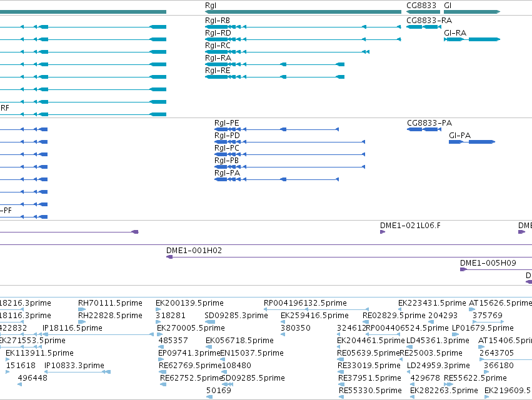Click the Rgl-RB transcript glyph
Image resolution: width=532 pixels, height=400 pixels.
click(303, 27)
